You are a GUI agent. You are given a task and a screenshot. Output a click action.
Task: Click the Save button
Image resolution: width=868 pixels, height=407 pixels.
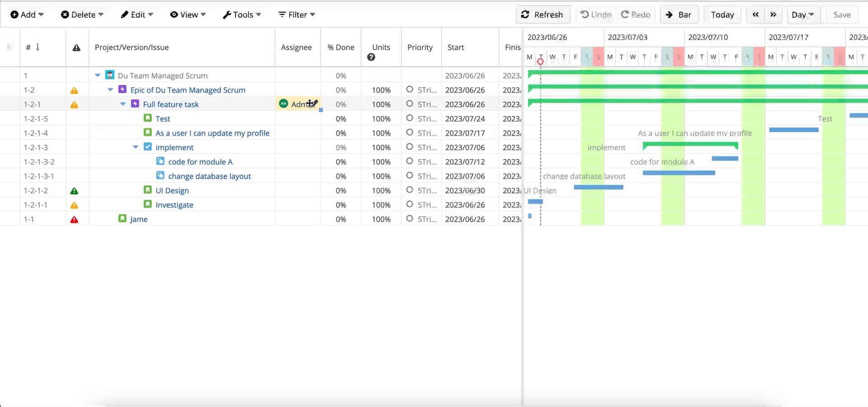tap(842, 14)
